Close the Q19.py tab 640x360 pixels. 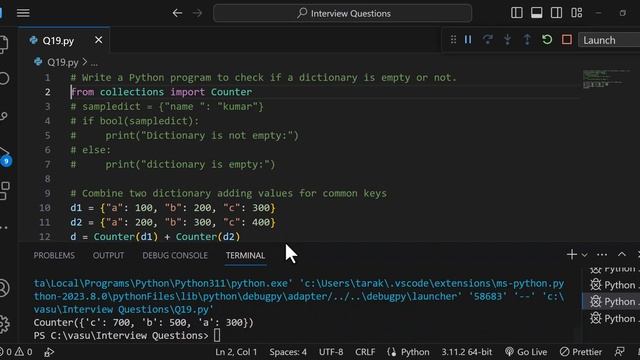pyautogui.click(x=98, y=40)
